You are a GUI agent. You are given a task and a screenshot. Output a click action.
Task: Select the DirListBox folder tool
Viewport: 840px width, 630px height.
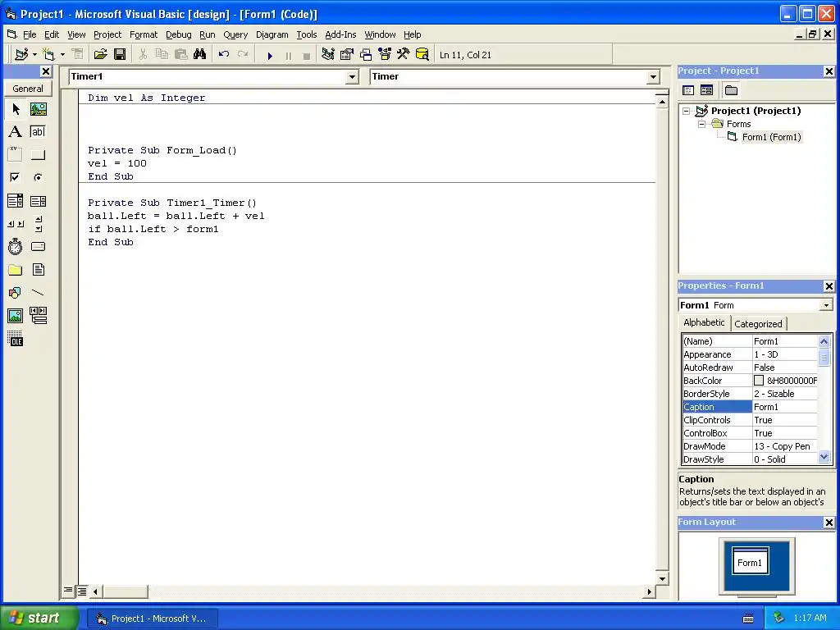tap(16, 270)
